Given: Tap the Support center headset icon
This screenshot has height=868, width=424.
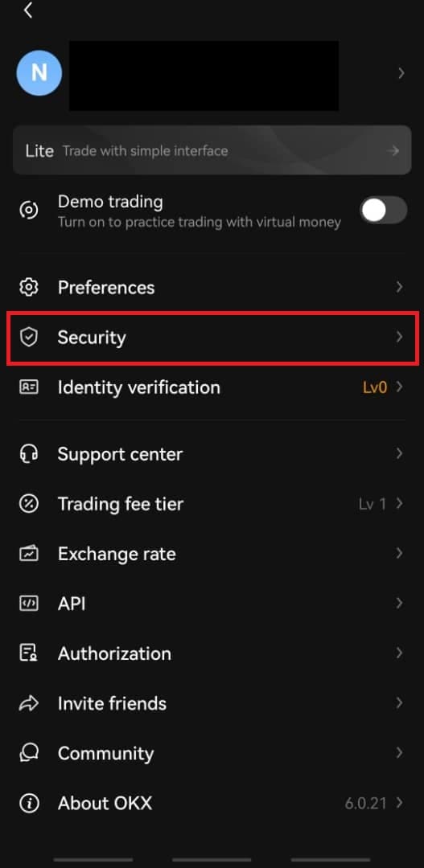Looking at the screenshot, I should (29, 454).
